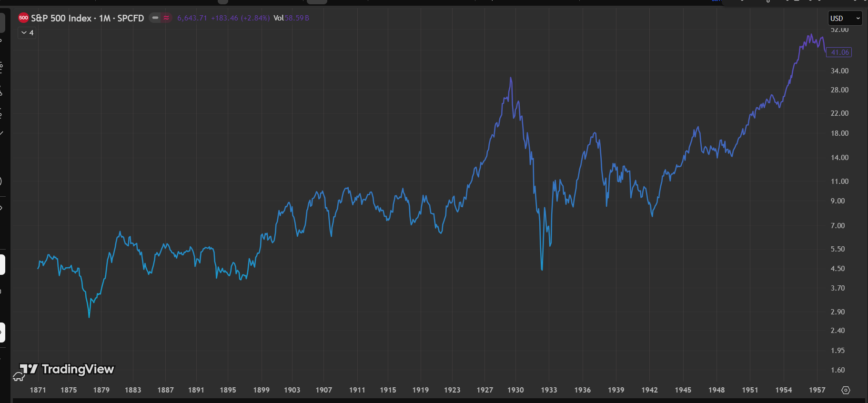This screenshot has width=868, height=403.
Task: Click the 1903 time axis label
Action: tap(293, 390)
